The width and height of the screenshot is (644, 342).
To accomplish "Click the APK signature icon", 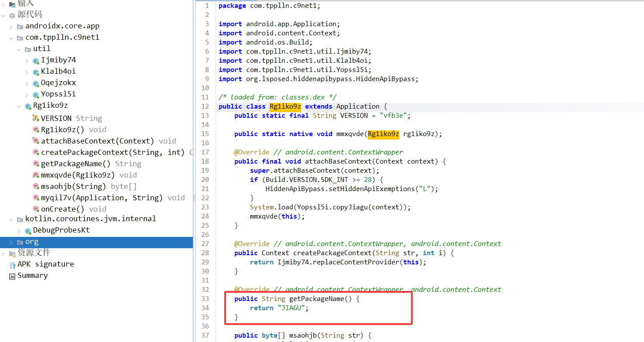I will 12,264.
